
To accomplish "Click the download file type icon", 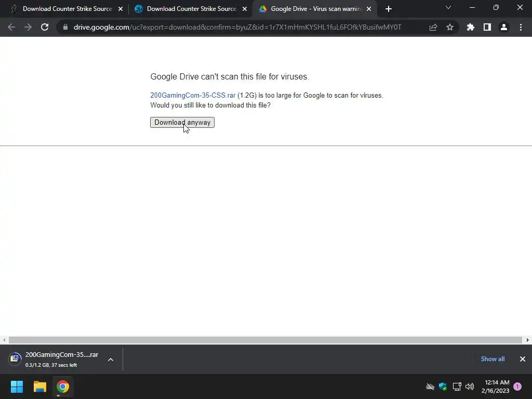I will click(x=15, y=358).
